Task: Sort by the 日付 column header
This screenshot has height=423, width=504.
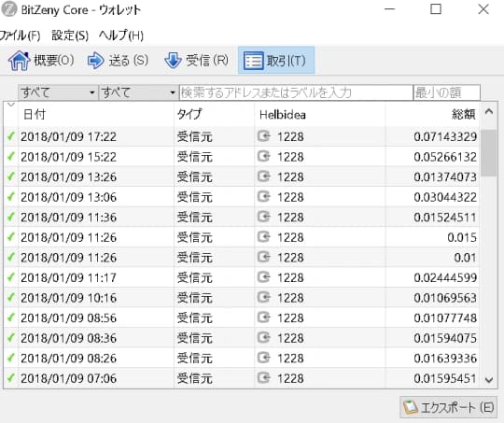Action: (96, 114)
